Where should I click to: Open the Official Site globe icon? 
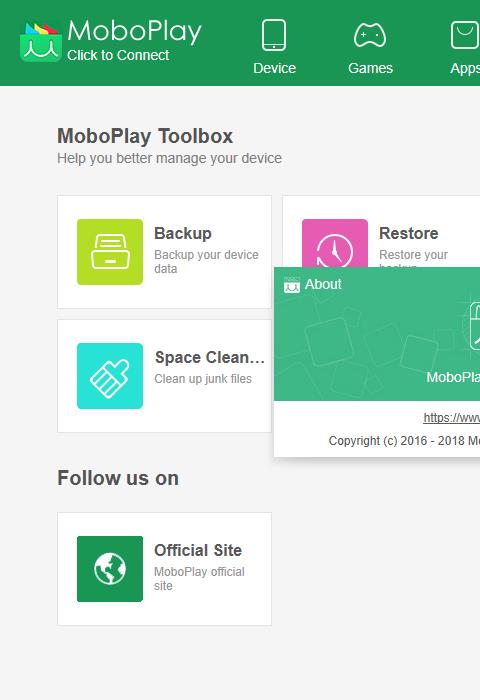(110, 569)
